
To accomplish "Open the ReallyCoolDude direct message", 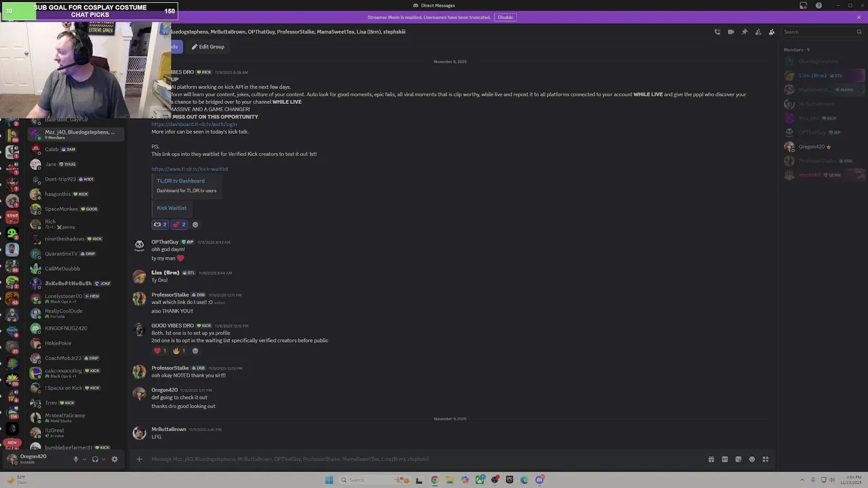I will tap(75, 313).
